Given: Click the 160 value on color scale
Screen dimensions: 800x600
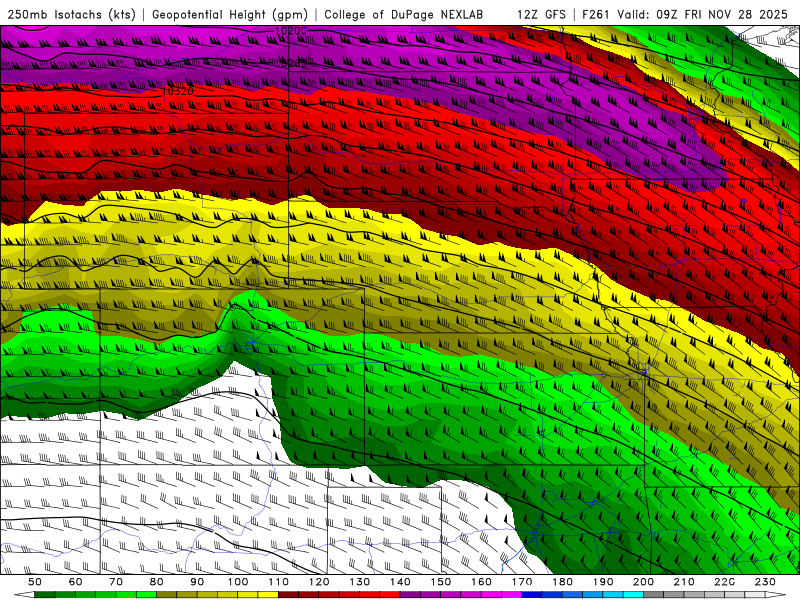Looking at the screenshot, I should click(481, 582).
